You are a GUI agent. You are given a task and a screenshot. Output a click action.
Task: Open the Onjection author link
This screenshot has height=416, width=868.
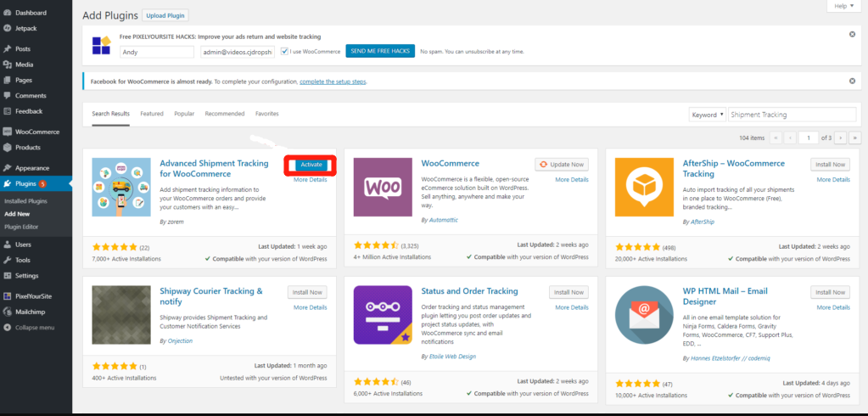point(180,341)
